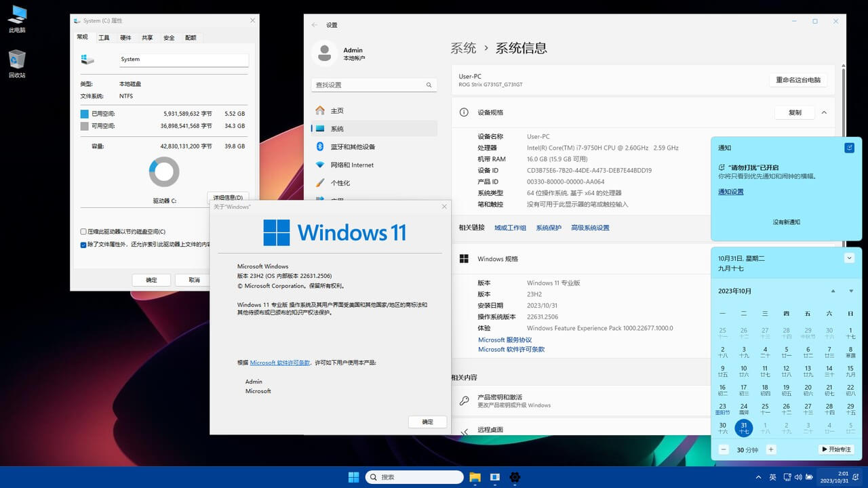The width and height of the screenshot is (868, 488).
Task: Click the drive icon in System (C:) properties
Action: pos(87,60)
